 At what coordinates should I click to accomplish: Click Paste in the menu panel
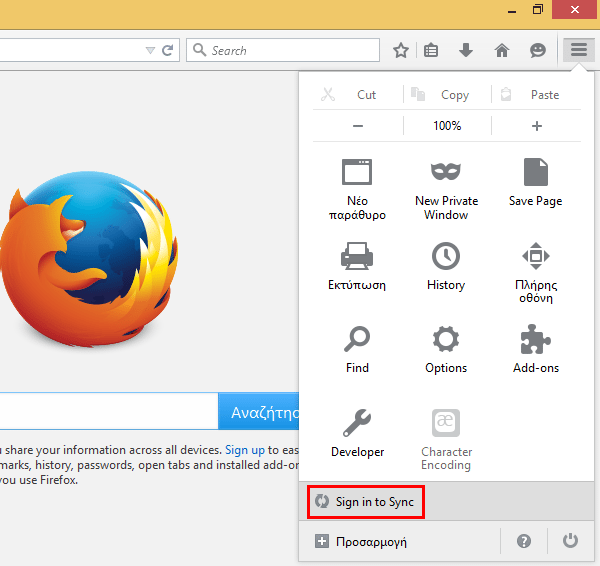click(536, 95)
